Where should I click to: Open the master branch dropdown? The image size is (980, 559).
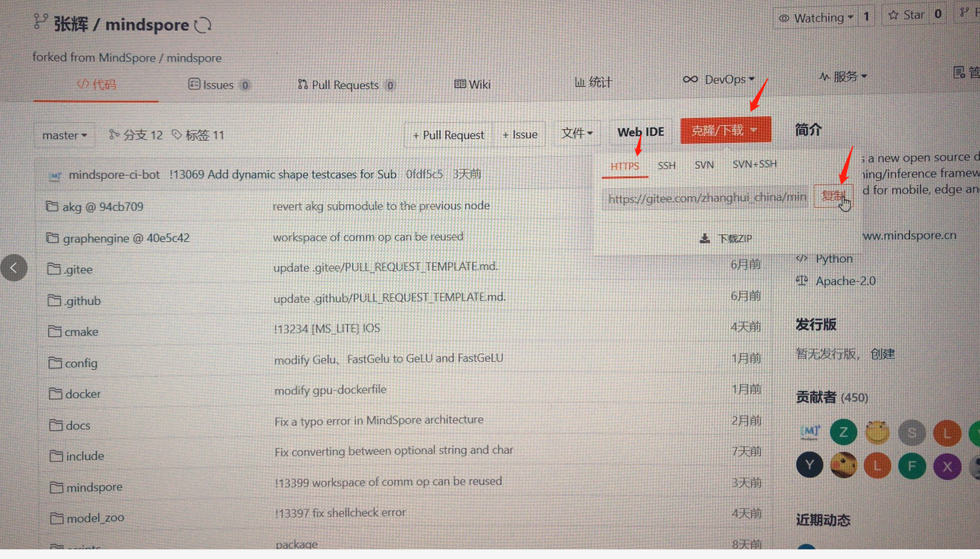click(x=65, y=135)
